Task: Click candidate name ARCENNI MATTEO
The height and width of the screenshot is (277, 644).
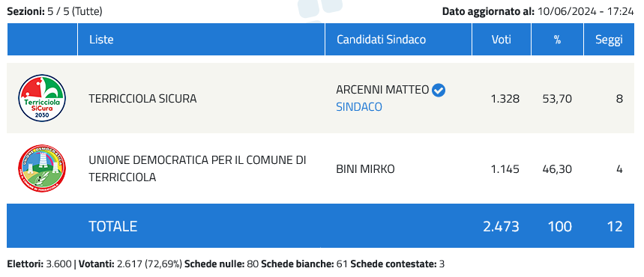Action: pos(382,90)
